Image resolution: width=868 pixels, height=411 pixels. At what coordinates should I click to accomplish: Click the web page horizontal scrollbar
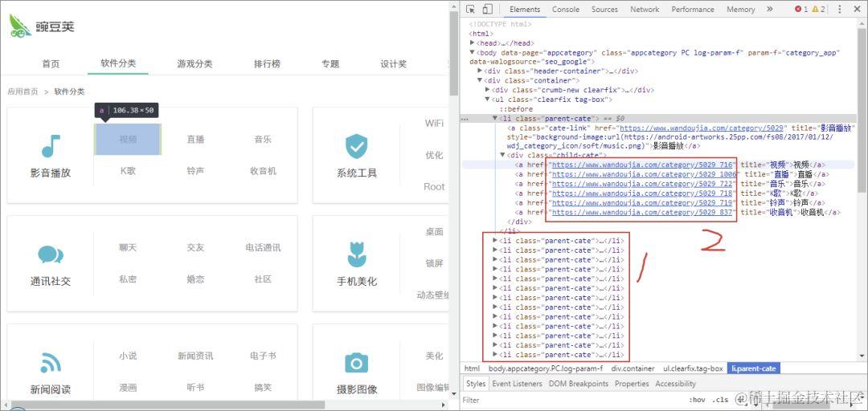click(168, 405)
